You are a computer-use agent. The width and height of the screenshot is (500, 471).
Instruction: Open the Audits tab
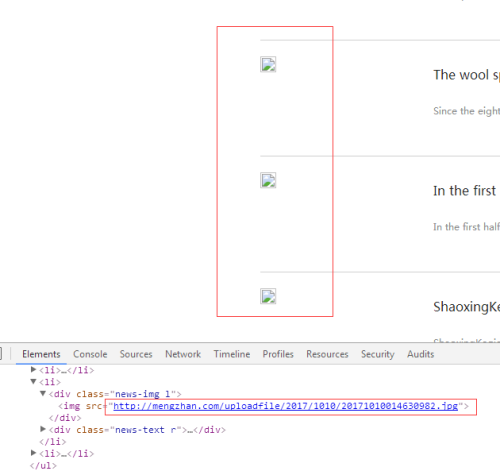tap(420, 354)
